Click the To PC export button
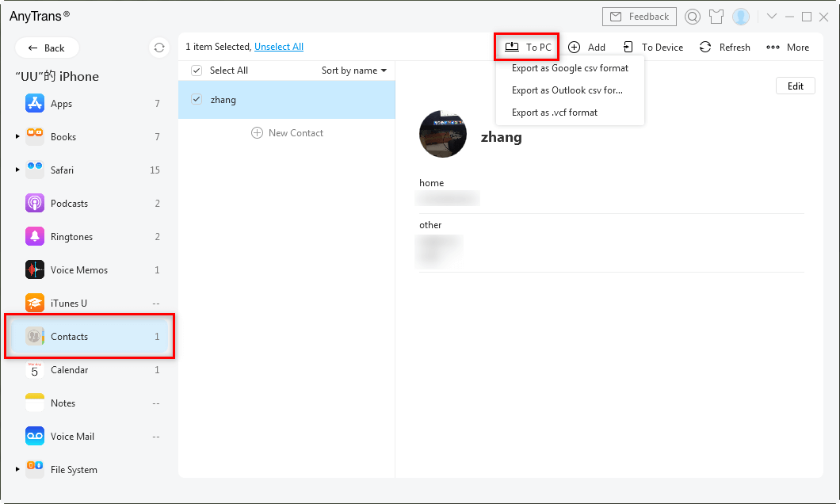Viewport: 840px width, 504px height. tap(528, 47)
